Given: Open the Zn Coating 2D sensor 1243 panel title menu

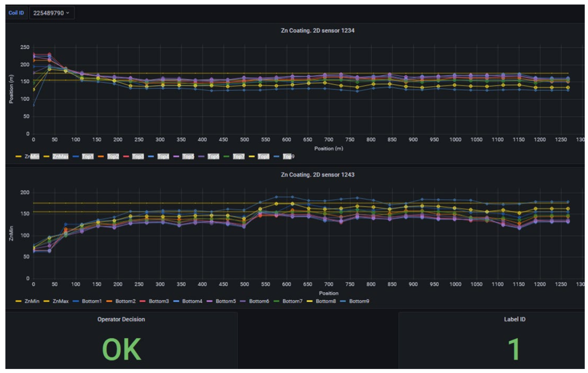Looking at the screenshot, I should tap(317, 175).
